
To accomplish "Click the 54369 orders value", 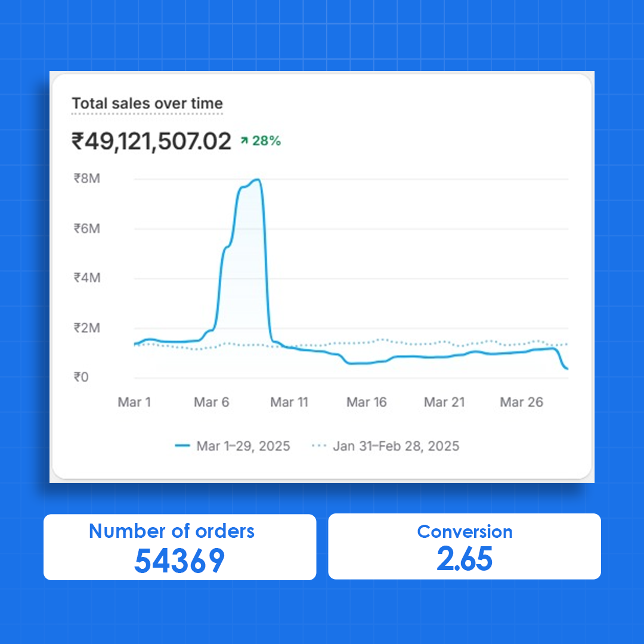I will click(179, 561).
